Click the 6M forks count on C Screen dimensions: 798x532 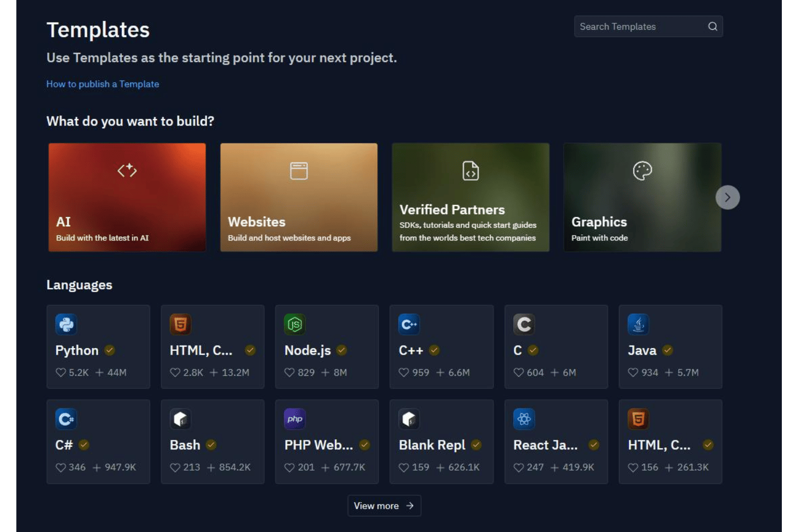pos(569,372)
